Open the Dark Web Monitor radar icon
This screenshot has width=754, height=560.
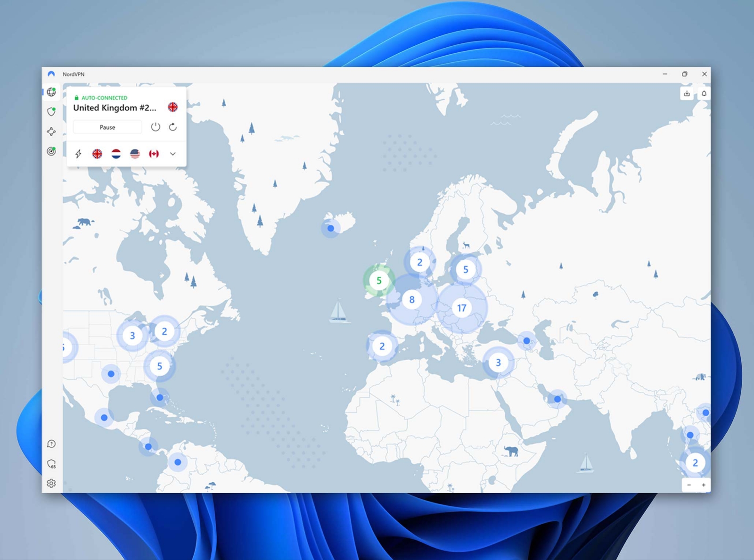(x=51, y=151)
